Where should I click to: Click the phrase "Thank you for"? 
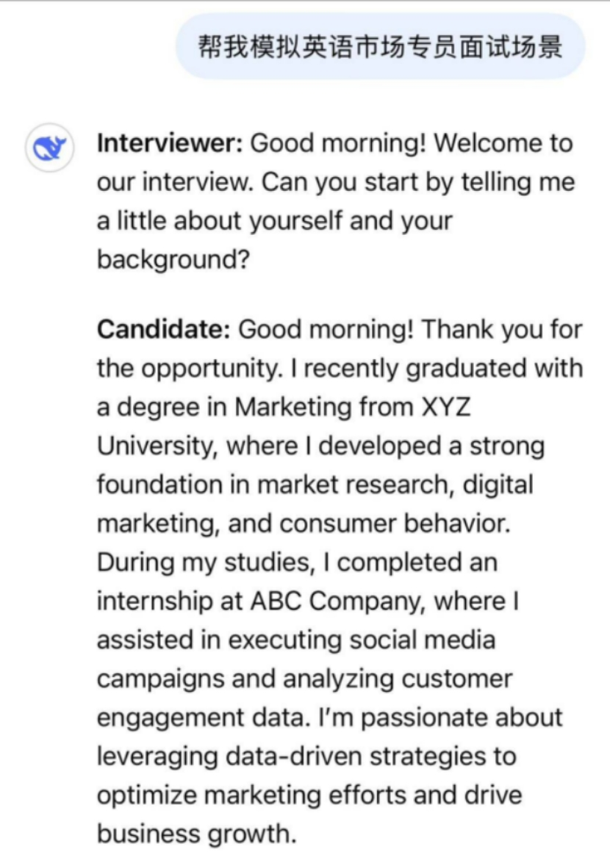[502, 330]
